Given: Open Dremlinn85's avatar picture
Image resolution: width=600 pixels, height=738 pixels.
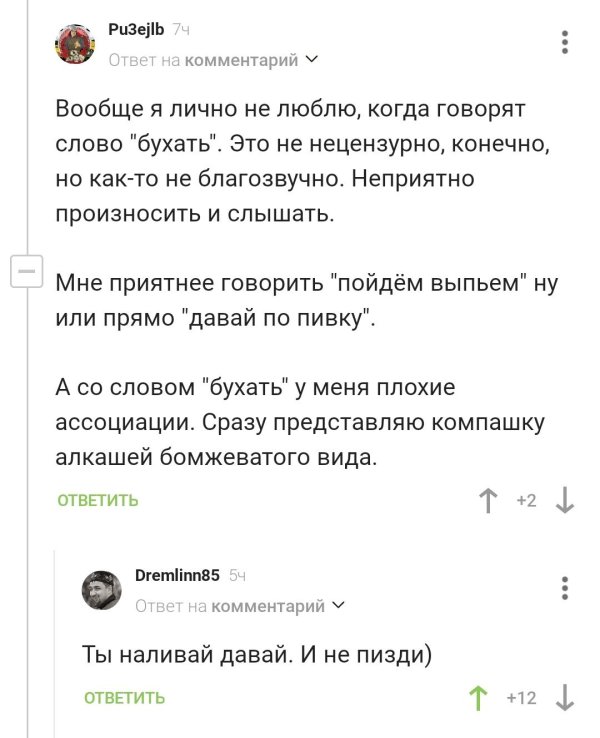Looking at the screenshot, I should [x=102, y=590].
